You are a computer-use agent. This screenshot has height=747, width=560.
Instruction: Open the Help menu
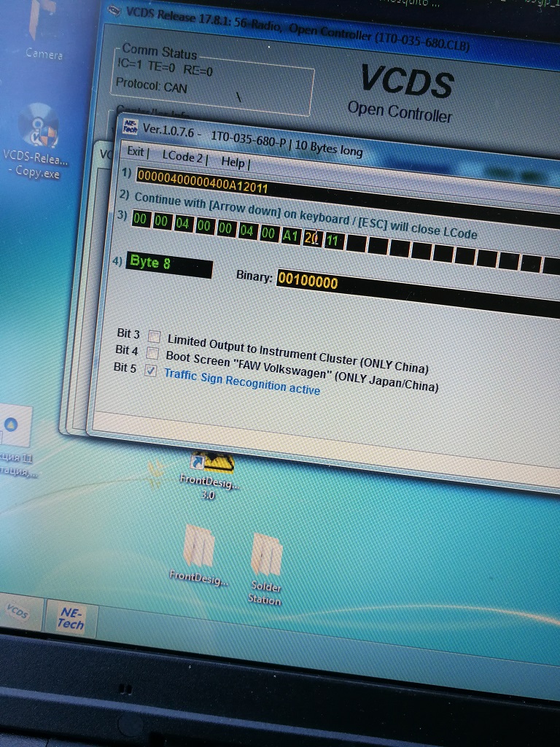click(234, 162)
